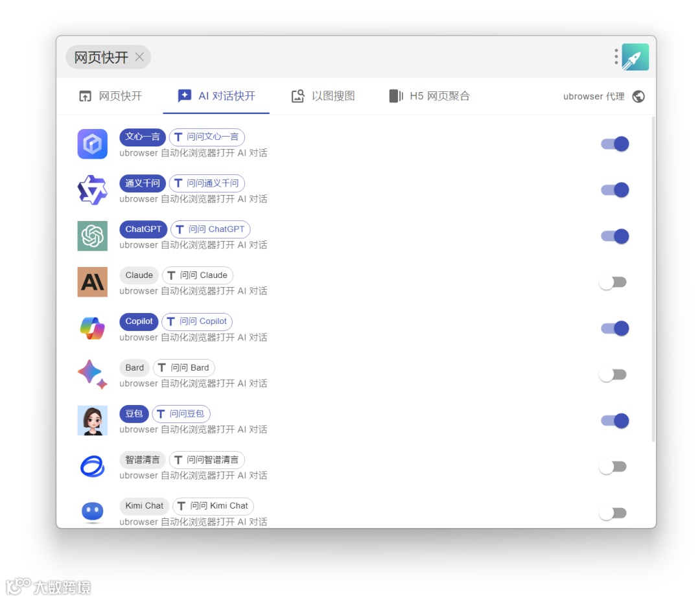Remove the 网页快开 tag with X

139,57
